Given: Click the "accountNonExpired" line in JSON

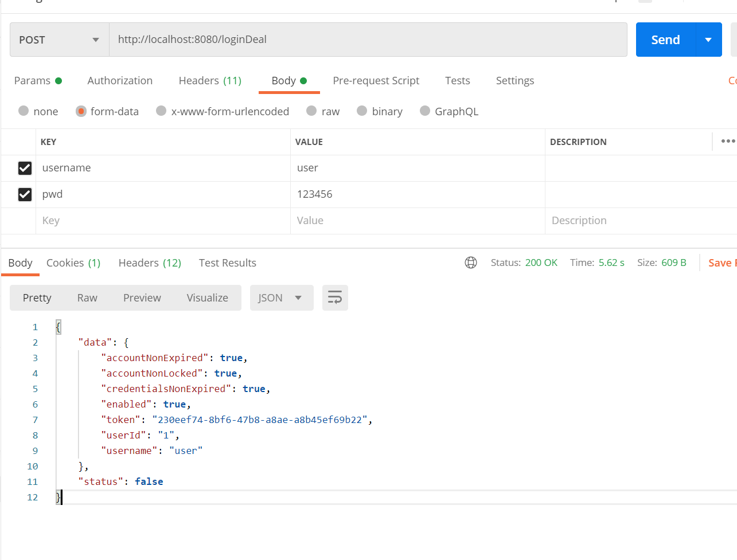Looking at the screenshot, I should [174, 358].
